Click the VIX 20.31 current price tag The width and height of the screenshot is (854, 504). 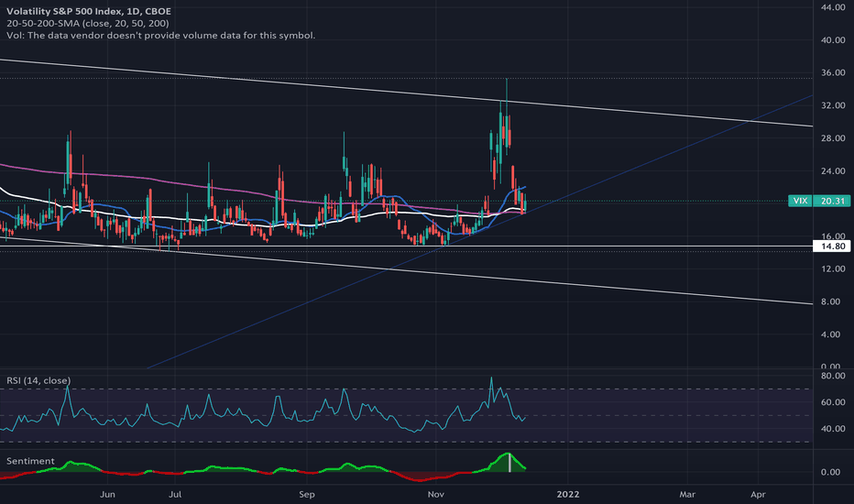click(819, 201)
